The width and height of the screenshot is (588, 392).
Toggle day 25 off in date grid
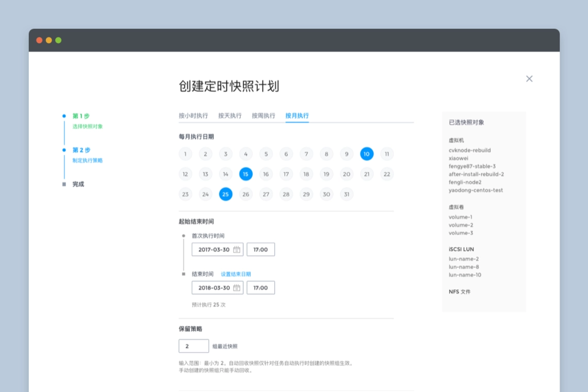[225, 194]
